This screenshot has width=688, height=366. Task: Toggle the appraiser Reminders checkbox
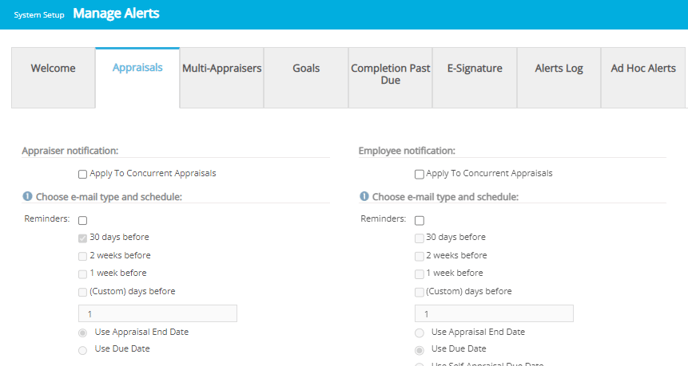[x=82, y=220]
